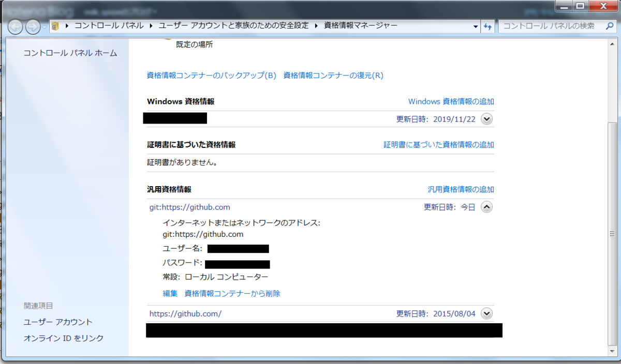Select the git:https://github.com credential entry
Image resolution: width=621 pixels, height=364 pixels.
(x=190, y=207)
